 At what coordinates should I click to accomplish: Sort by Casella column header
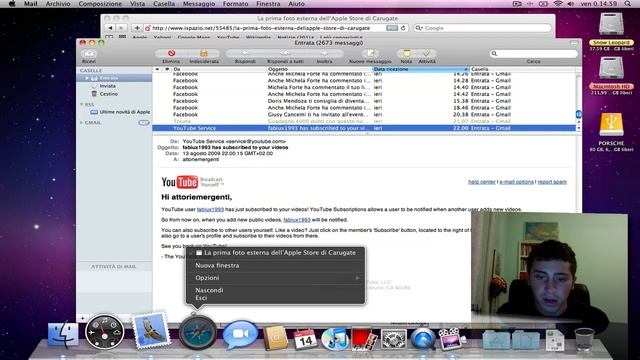522,69
